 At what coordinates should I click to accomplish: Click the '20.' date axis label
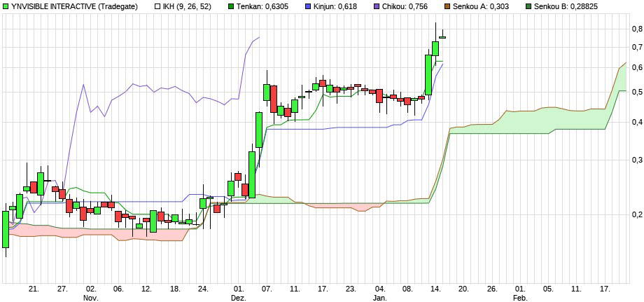pos(465,289)
